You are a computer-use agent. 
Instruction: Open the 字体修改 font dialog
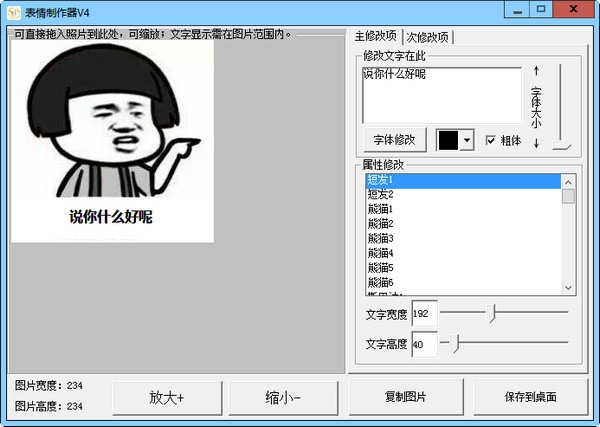(x=395, y=140)
